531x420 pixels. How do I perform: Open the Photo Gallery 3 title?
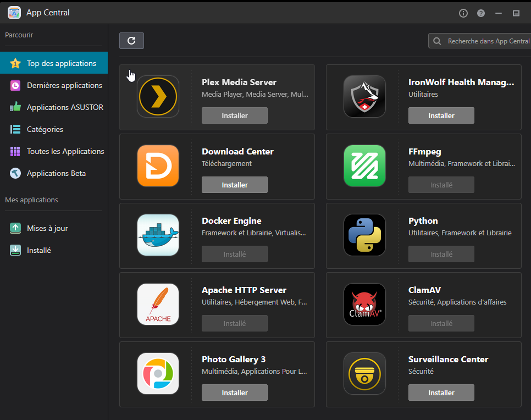point(234,360)
